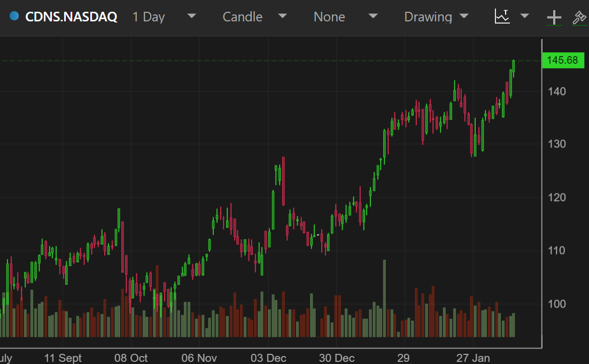
Task: Select the 08 Oct date on the time axis
Action: tap(131, 358)
